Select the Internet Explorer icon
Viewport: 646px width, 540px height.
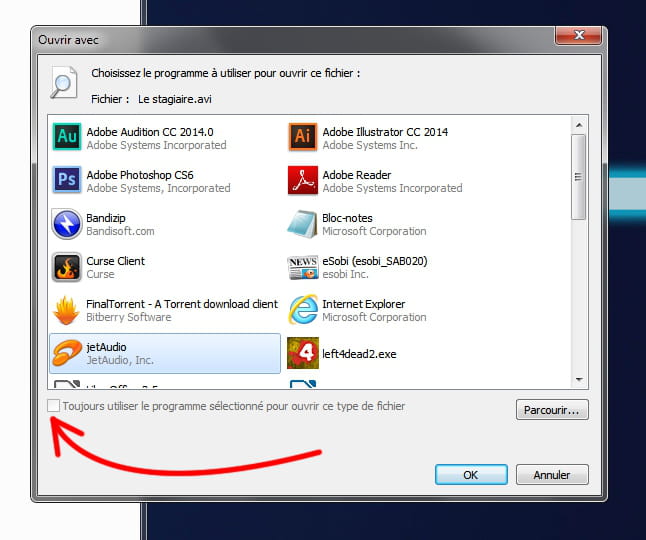(x=303, y=310)
